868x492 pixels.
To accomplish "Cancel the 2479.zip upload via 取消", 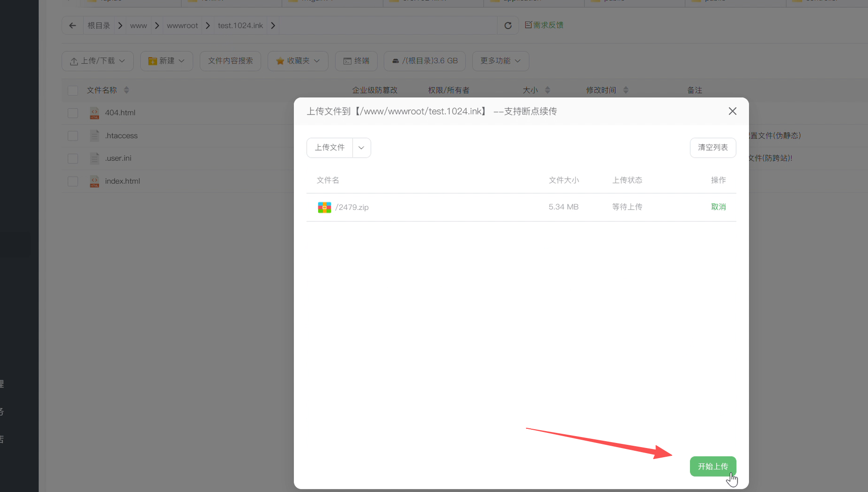I will pos(718,207).
